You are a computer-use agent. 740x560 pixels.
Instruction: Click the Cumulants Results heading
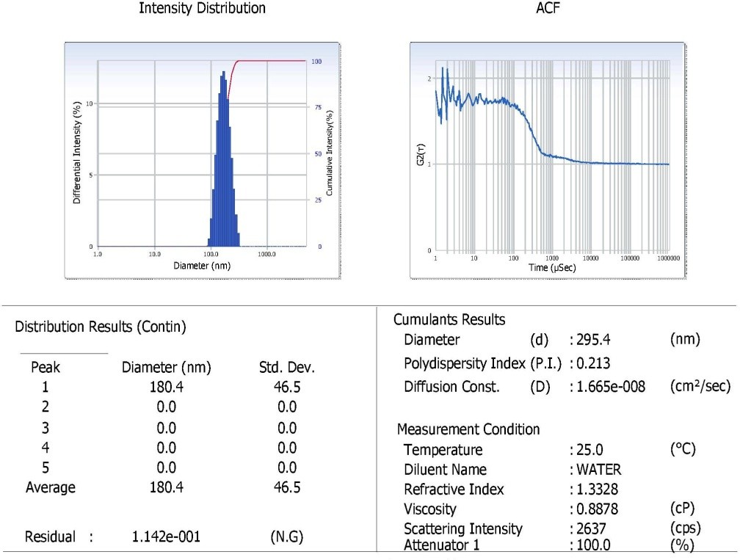click(x=449, y=320)
